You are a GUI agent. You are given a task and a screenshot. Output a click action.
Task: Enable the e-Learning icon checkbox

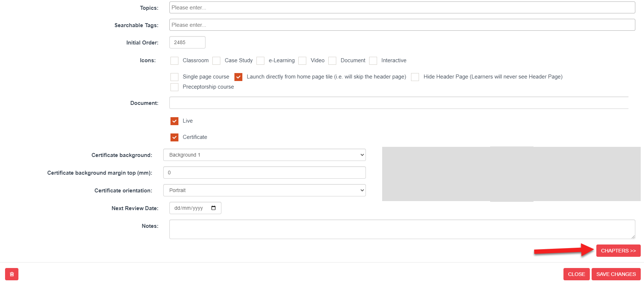pos(260,61)
